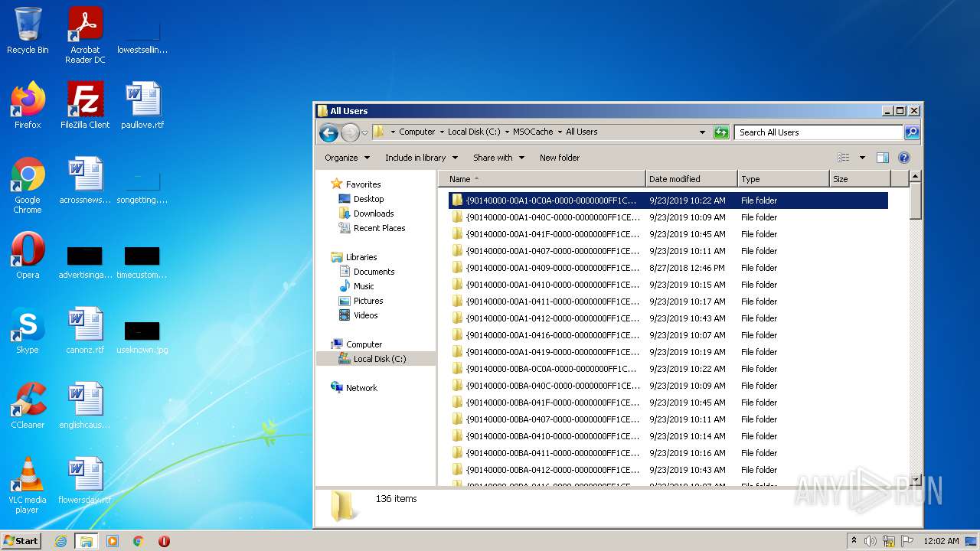The width and height of the screenshot is (980, 551).
Task: Select Pictures library in navigation pane
Action: (368, 301)
